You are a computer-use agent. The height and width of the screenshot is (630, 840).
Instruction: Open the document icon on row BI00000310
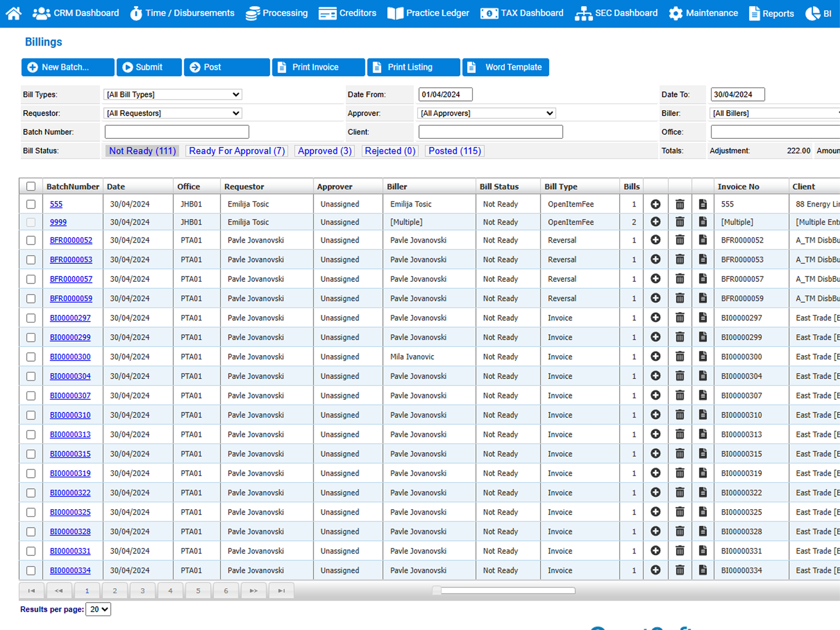(x=703, y=415)
